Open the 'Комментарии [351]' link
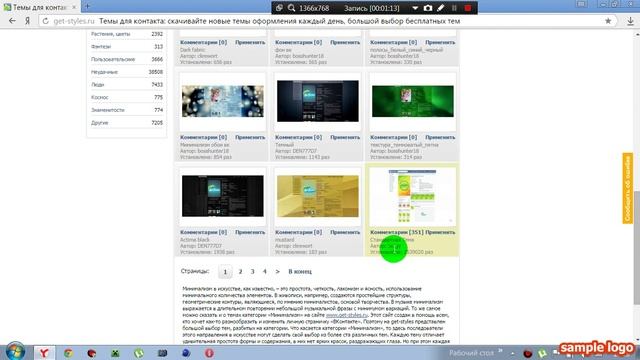Screen dimensions: 640x360 point(397,232)
